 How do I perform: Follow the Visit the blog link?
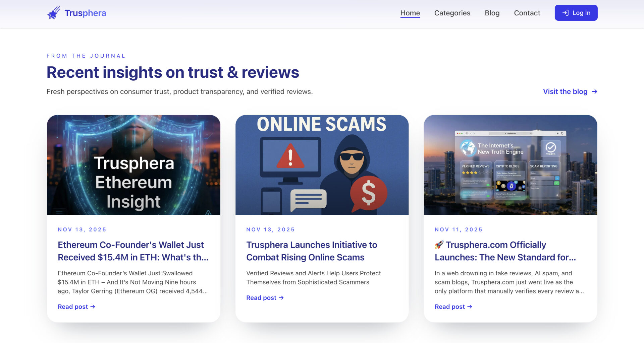coord(565,91)
